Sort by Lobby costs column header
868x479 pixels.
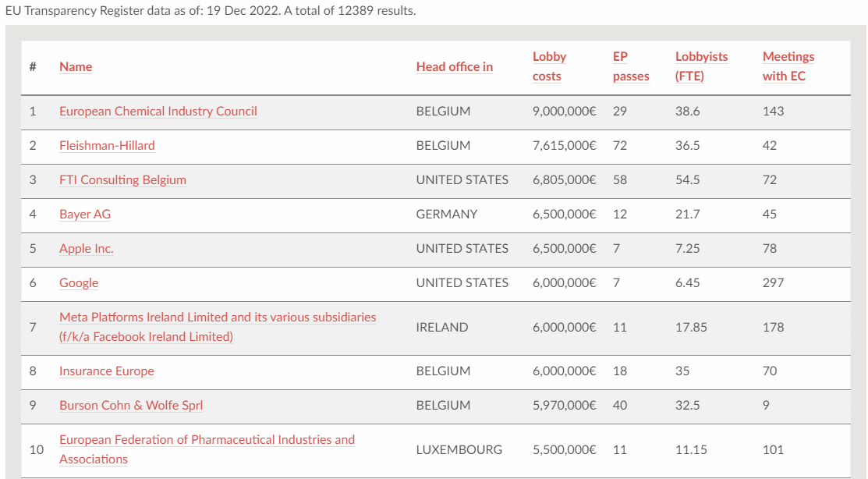pyautogui.click(x=549, y=66)
